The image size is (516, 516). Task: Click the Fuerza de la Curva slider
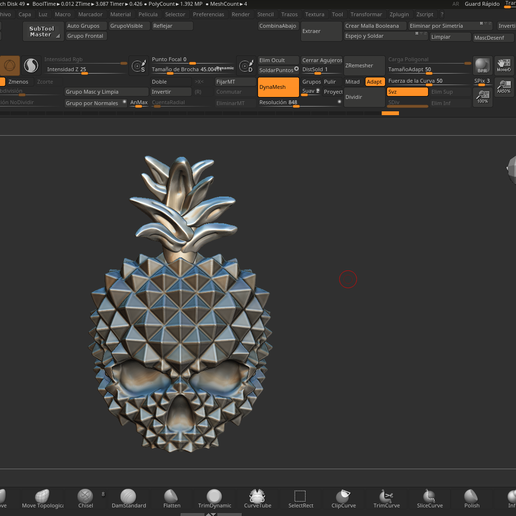[429, 81]
